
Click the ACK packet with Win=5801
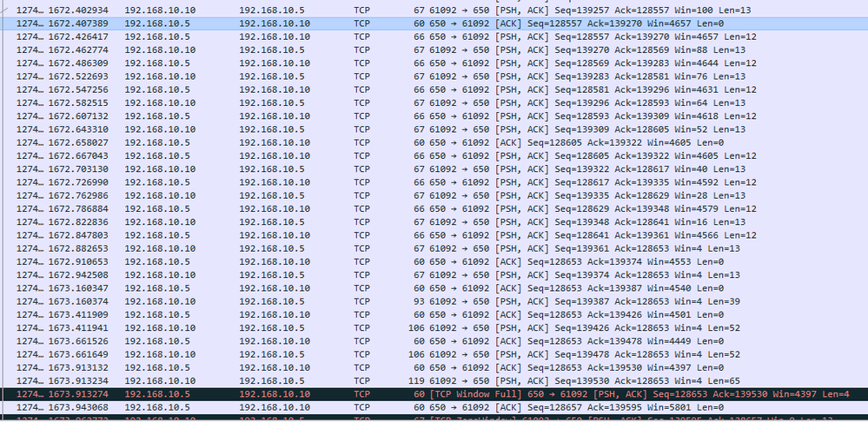(434, 407)
